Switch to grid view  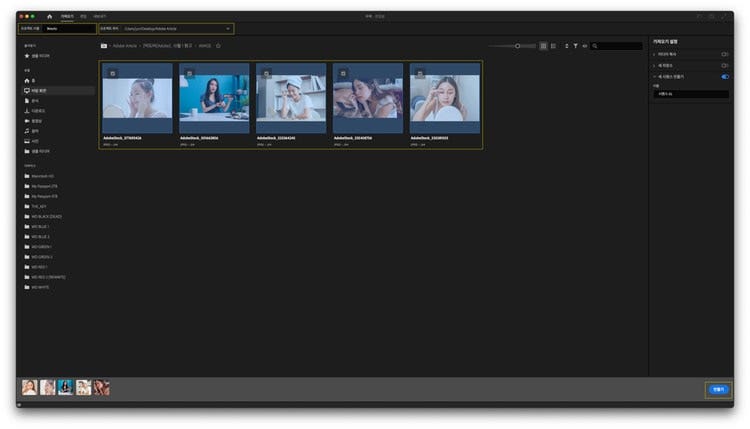pos(543,46)
